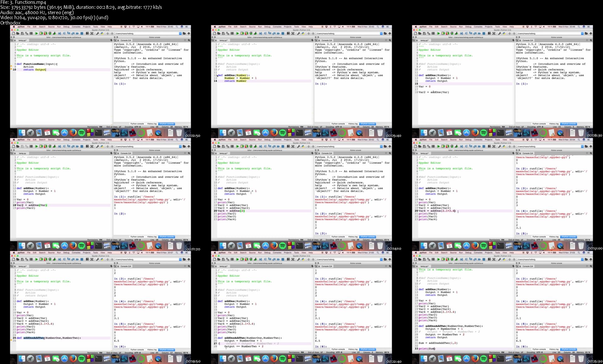This screenshot has height=364, width=603.
Task: Click console pane search magnifier in 00:05:40 frame
Action: [x=390, y=40]
